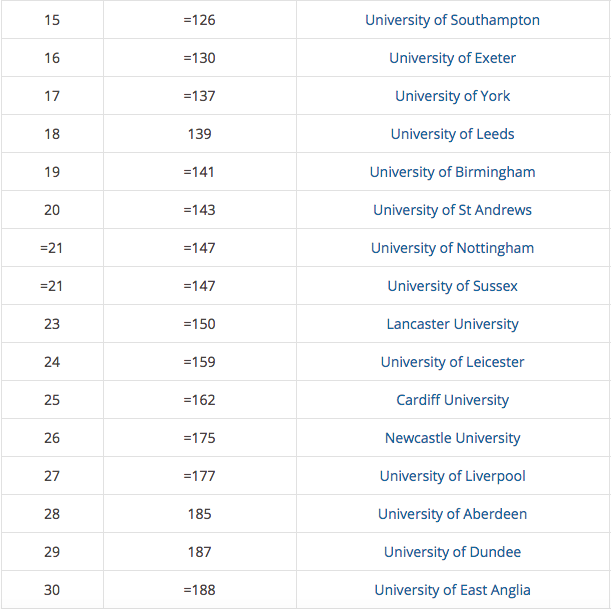Screen dimensions: 611x609
Task: Select the UK rank cell 30
Action: (52, 590)
